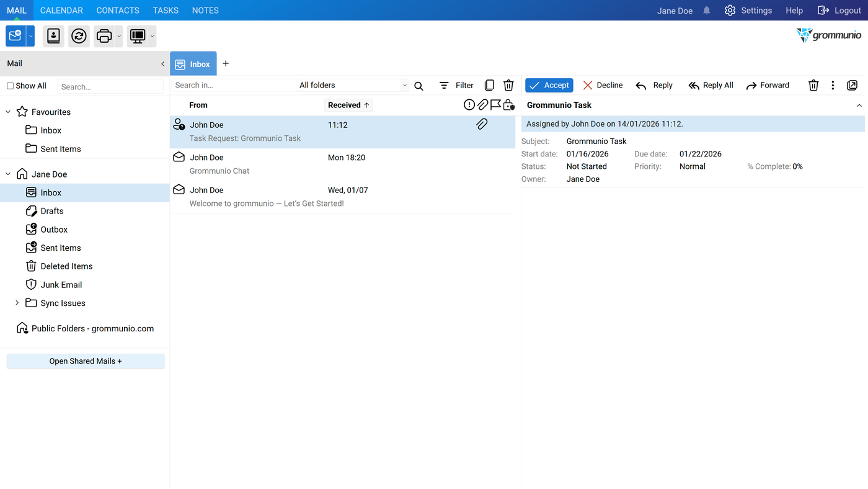Click the monitor view icon

click(138, 36)
